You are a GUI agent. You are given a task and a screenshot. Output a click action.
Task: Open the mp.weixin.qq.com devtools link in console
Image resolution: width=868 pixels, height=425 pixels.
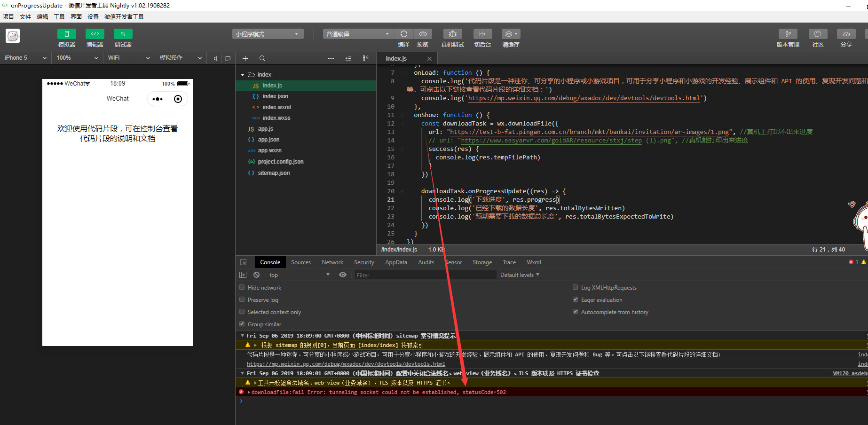[x=346, y=364]
